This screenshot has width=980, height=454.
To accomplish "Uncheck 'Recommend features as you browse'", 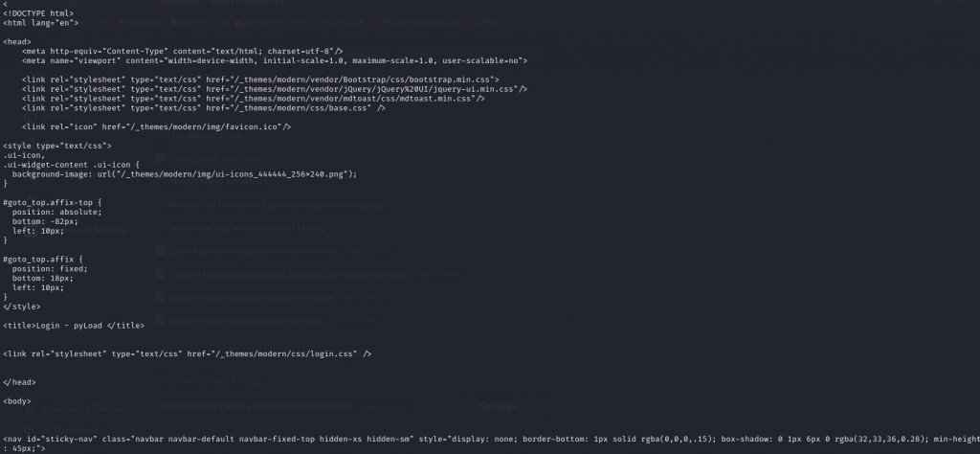I will [161, 318].
